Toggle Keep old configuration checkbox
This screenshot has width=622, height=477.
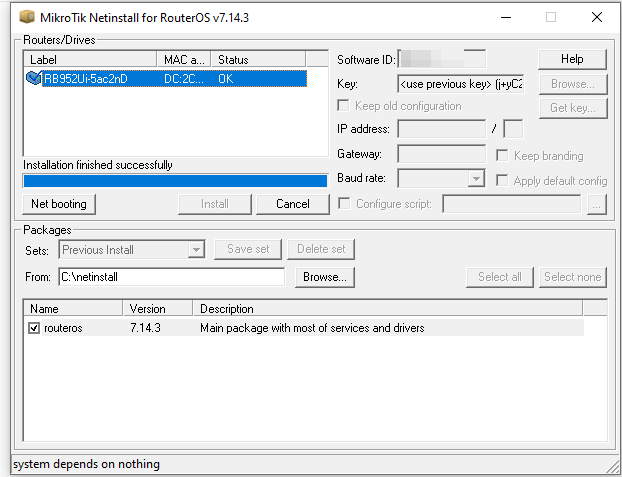(343, 106)
